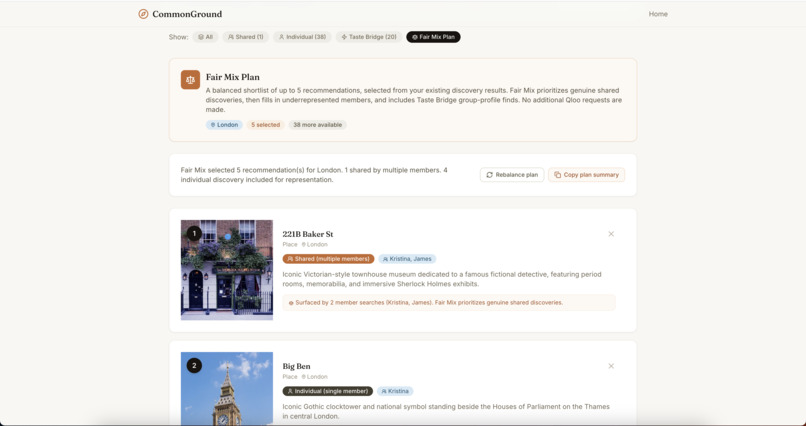Show Individual (38) results
806x426 pixels.
point(302,37)
